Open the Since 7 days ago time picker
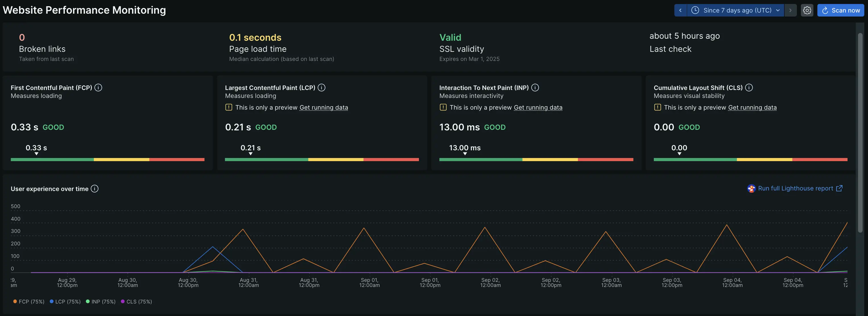The image size is (868, 316). (736, 11)
